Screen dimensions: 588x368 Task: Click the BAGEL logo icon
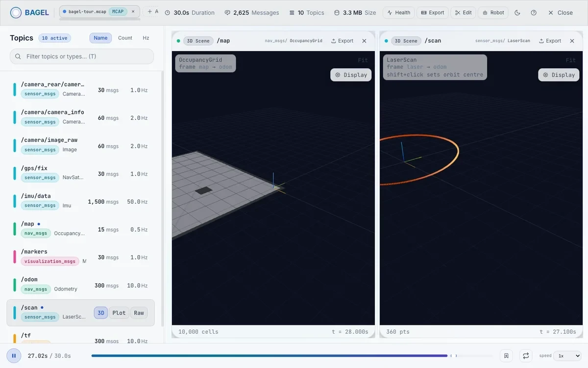coord(16,13)
